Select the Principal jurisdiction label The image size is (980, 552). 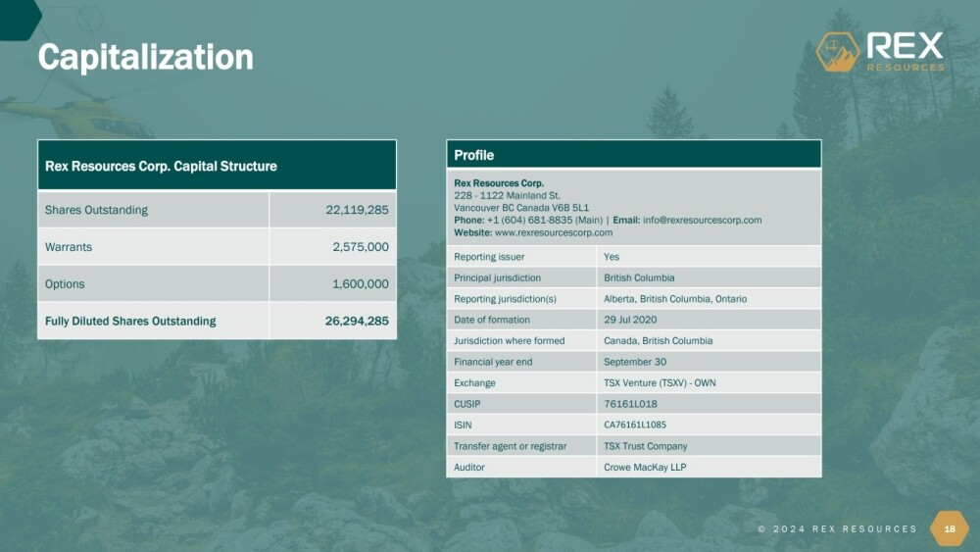497,277
